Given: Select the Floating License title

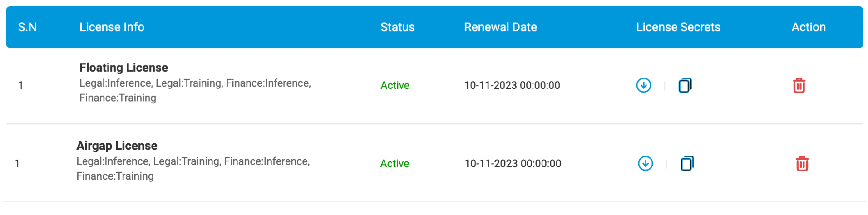Looking at the screenshot, I should point(123,68).
